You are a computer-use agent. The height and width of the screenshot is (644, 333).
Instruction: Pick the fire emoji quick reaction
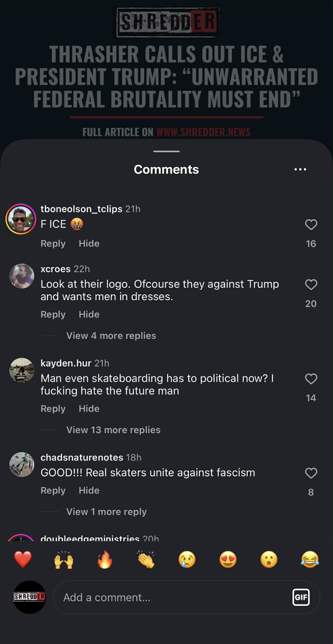click(105, 560)
